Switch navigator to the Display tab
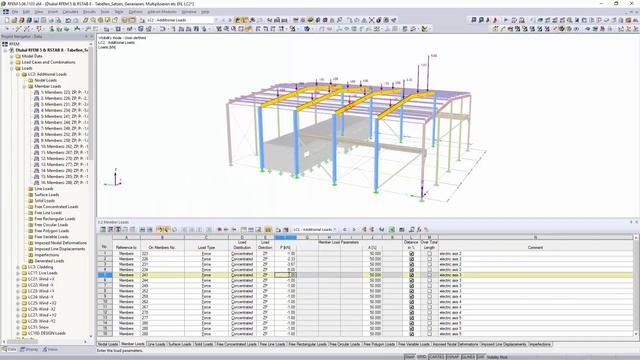Image resolution: width=640 pixels, height=360 pixels. pos(29,349)
